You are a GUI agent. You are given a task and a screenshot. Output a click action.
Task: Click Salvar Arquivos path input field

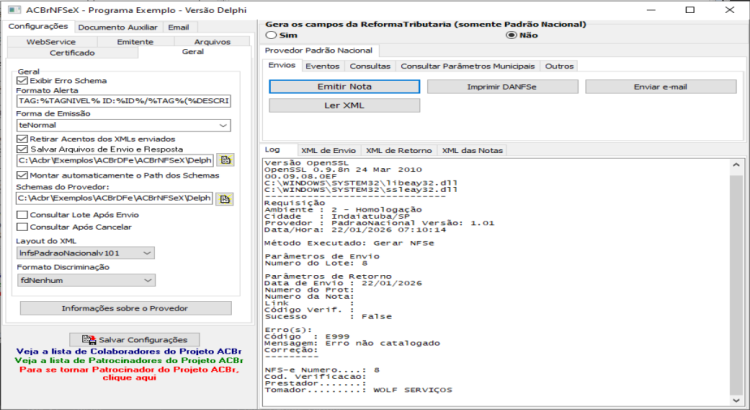[x=115, y=160]
